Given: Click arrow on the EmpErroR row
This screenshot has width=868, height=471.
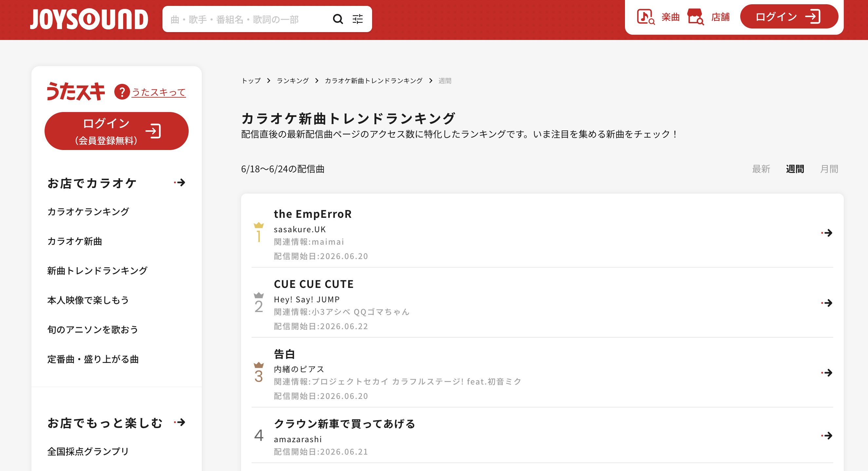Looking at the screenshot, I should click(826, 233).
